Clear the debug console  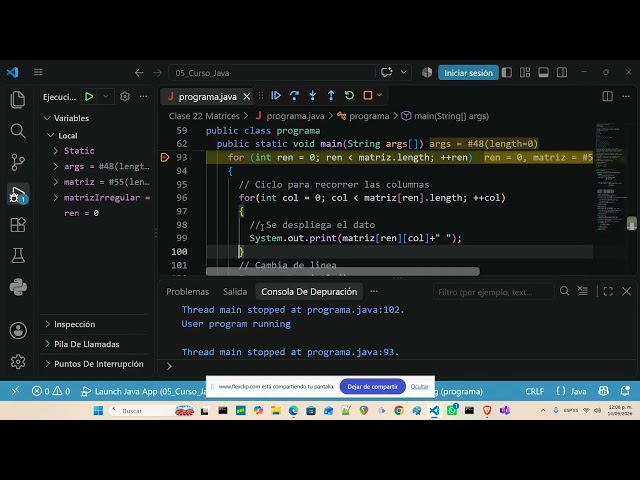(x=583, y=291)
